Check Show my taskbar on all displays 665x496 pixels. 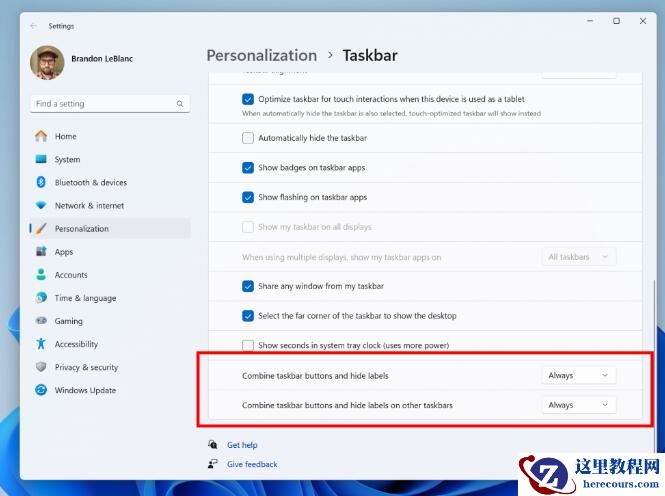(x=248, y=227)
